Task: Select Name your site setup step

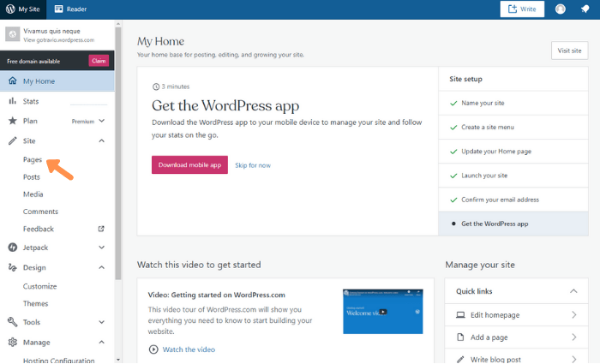Action: tap(513, 103)
